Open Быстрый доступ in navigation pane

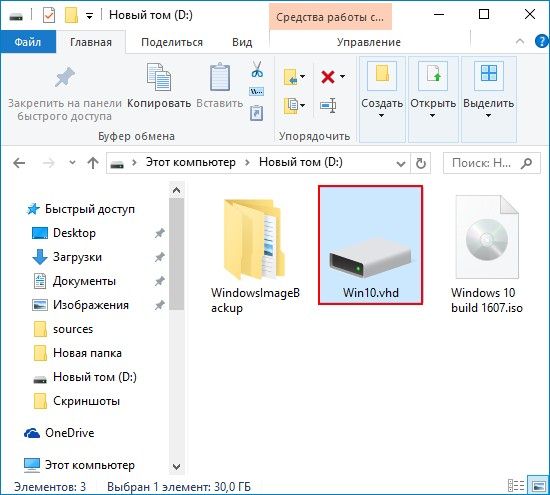tap(90, 209)
